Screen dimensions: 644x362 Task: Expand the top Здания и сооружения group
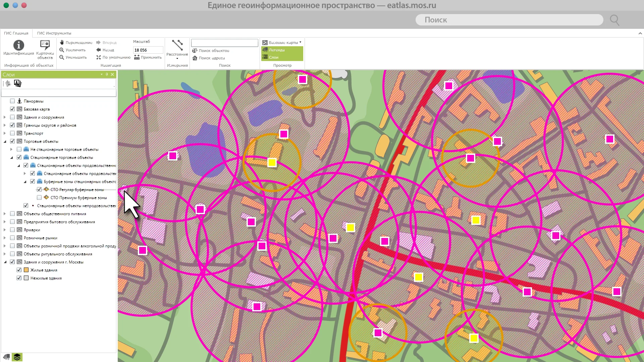tap(5, 117)
